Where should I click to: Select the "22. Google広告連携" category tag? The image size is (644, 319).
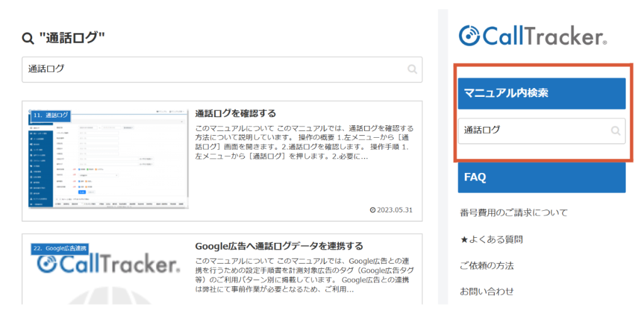[x=60, y=248]
